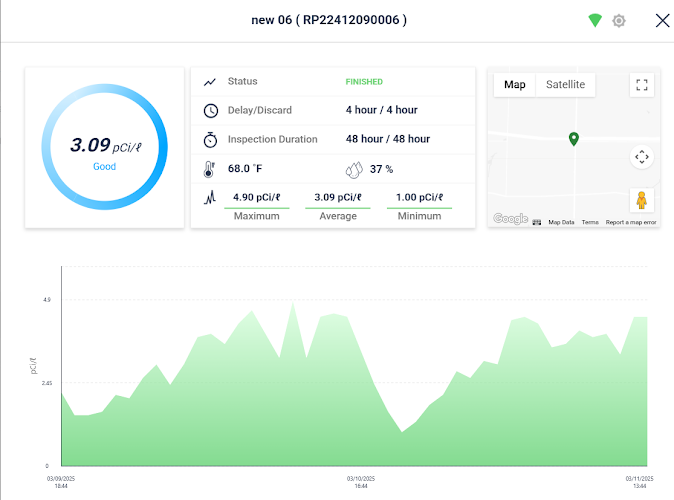Click the 03/10/2025 marker on chart axis
This screenshot has height=500, width=674.
pyautogui.click(x=360, y=481)
